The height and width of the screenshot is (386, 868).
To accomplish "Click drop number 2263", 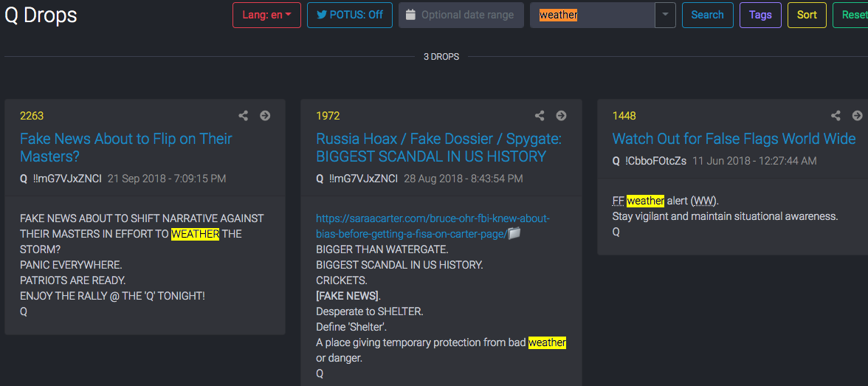I will (32, 116).
